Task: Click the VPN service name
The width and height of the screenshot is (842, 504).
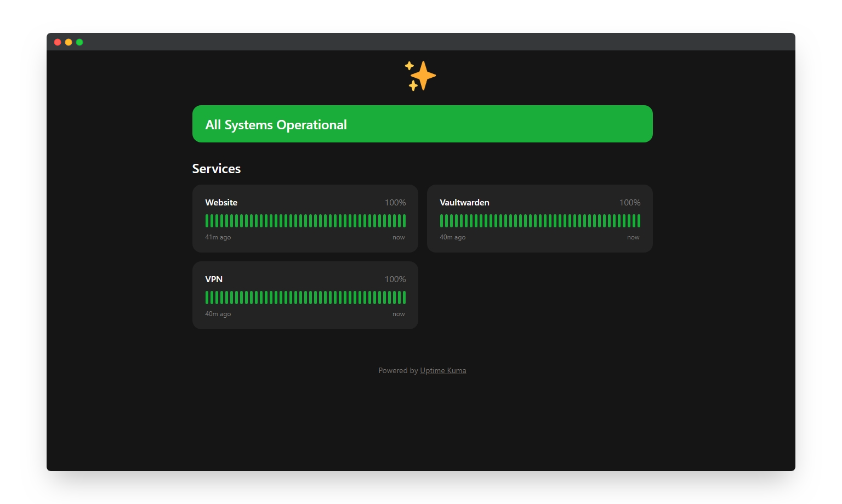Action: 214,279
